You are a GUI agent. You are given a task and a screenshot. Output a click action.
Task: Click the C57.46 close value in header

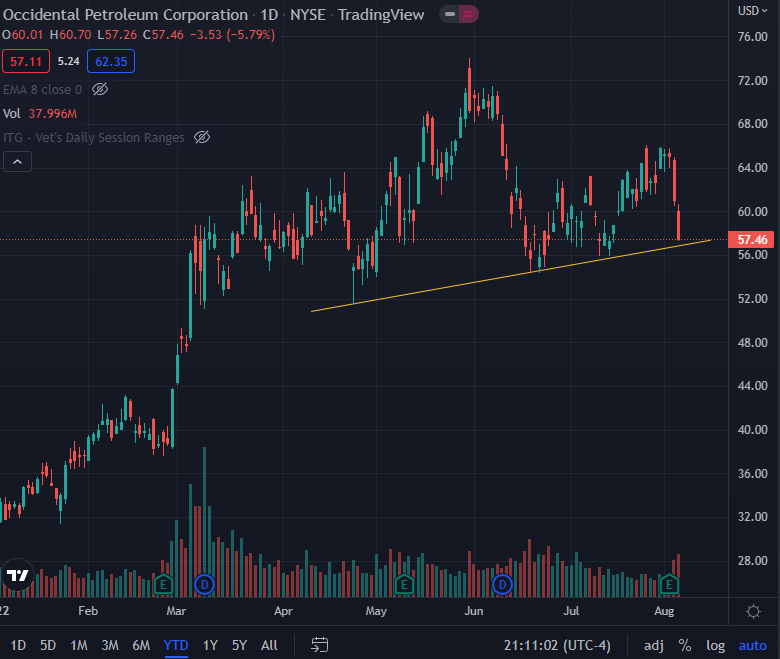[x=163, y=35]
